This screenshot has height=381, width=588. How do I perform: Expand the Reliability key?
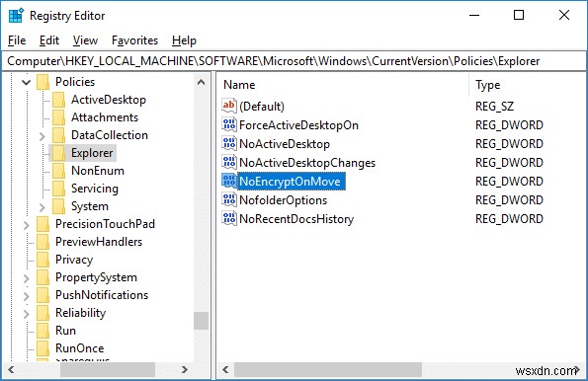click(27, 314)
